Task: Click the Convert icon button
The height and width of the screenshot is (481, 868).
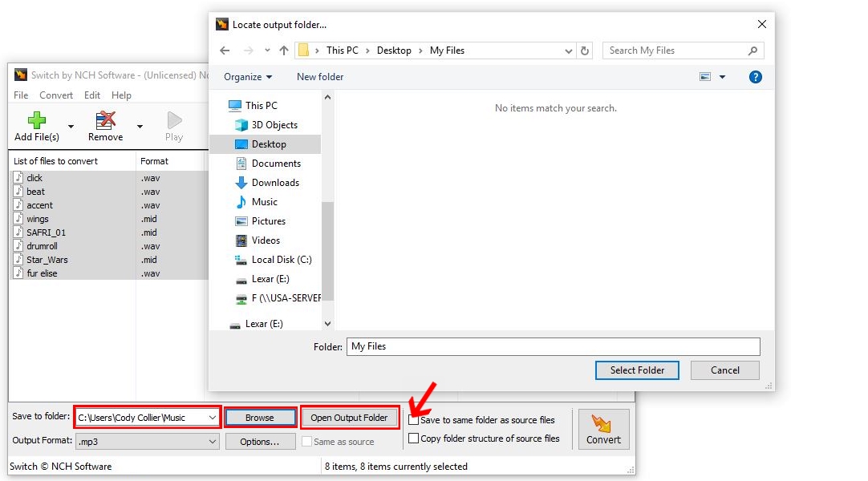Action: tap(603, 425)
